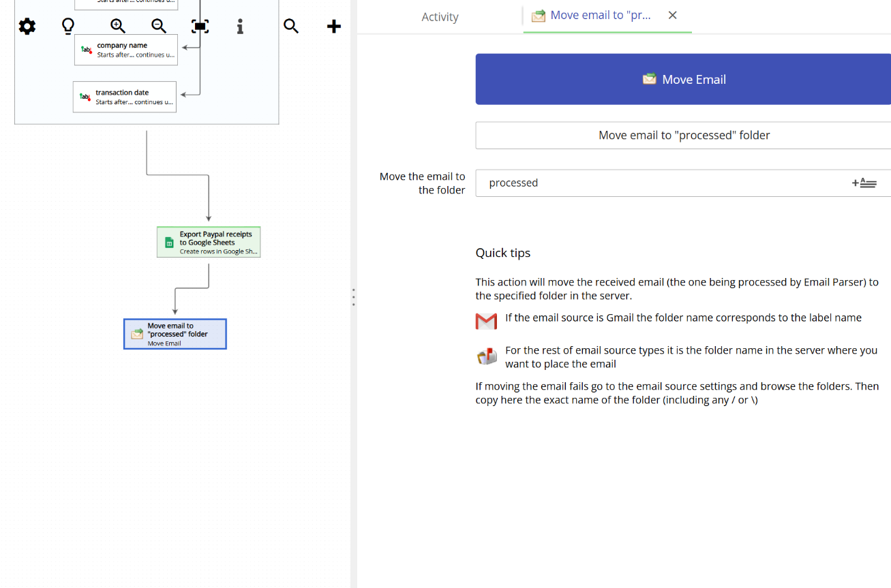
Task: Fit the flowchart to the screen
Action: 200,26
